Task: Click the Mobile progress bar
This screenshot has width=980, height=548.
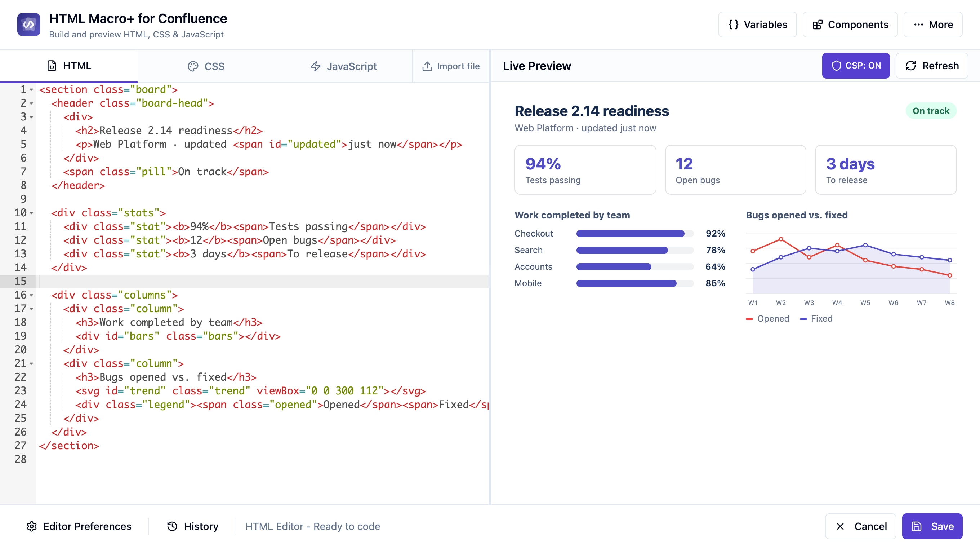Action: [x=634, y=283]
